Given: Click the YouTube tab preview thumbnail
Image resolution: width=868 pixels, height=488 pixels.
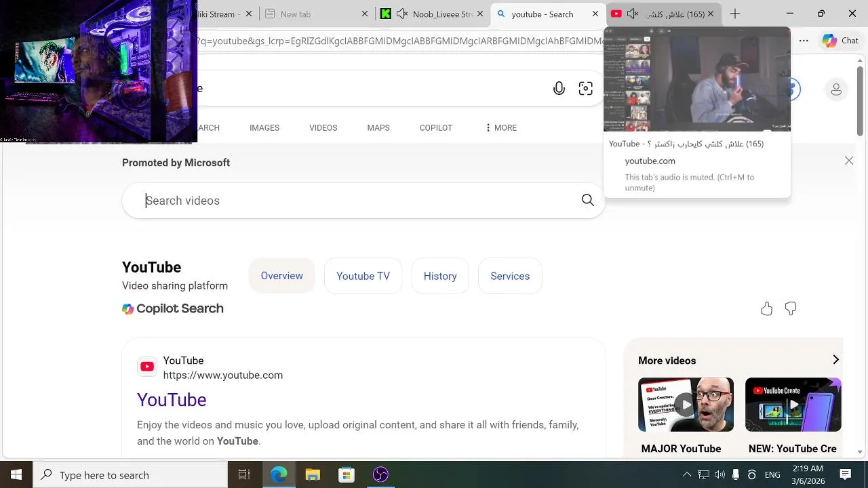Looking at the screenshot, I should (696, 79).
